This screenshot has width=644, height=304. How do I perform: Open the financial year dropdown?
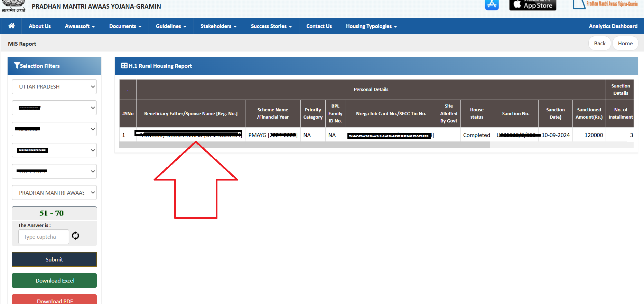click(54, 172)
